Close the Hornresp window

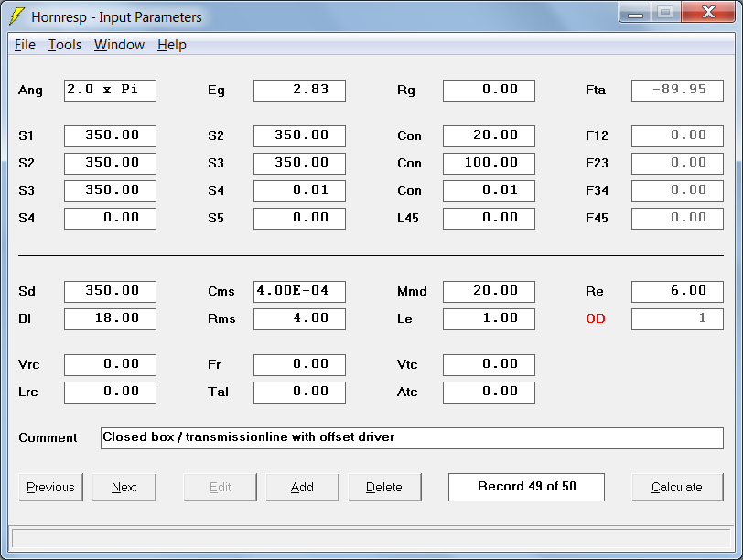click(708, 13)
